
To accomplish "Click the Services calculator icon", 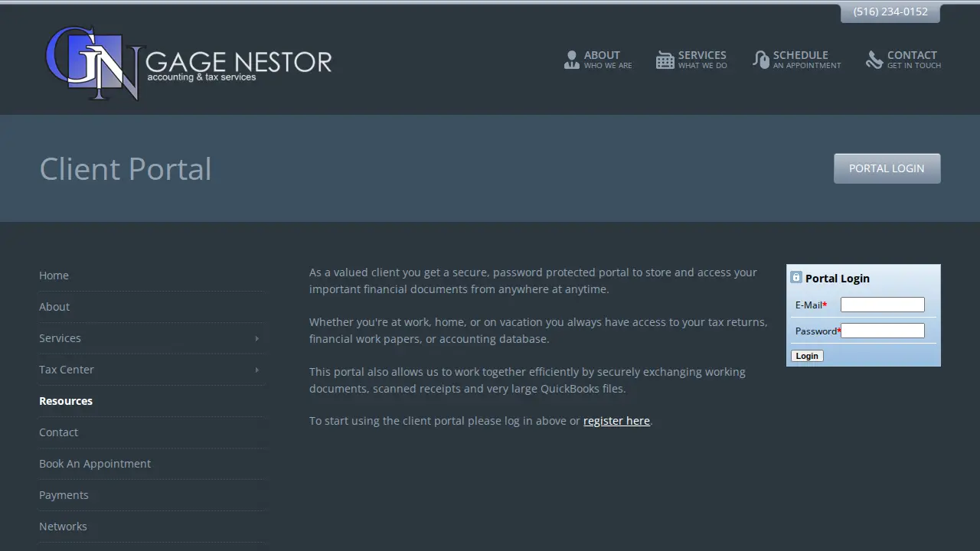I will [665, 60].
